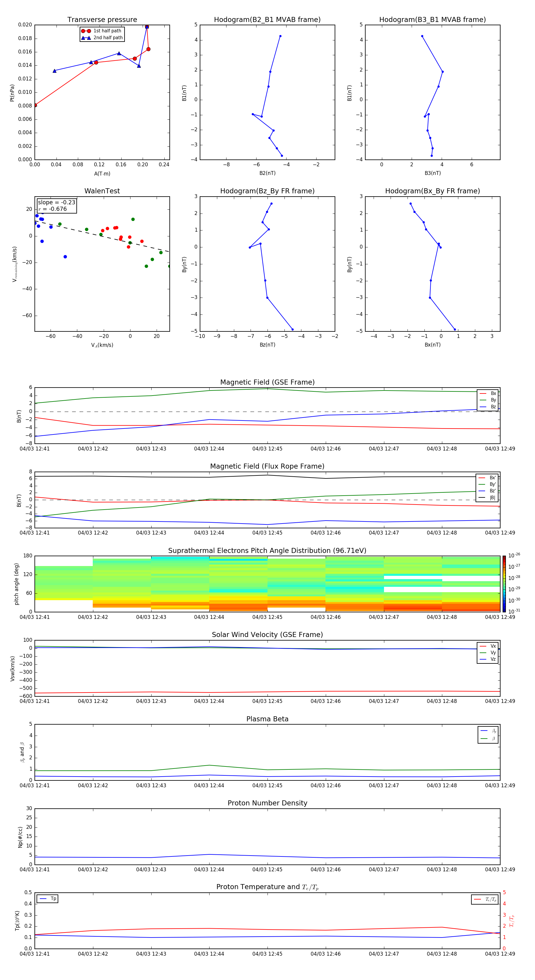The width and height of the screenshot is (535, 980).
Task: Click the Bz legend entry in GSE magnetic field
Action: click(488, 407)
